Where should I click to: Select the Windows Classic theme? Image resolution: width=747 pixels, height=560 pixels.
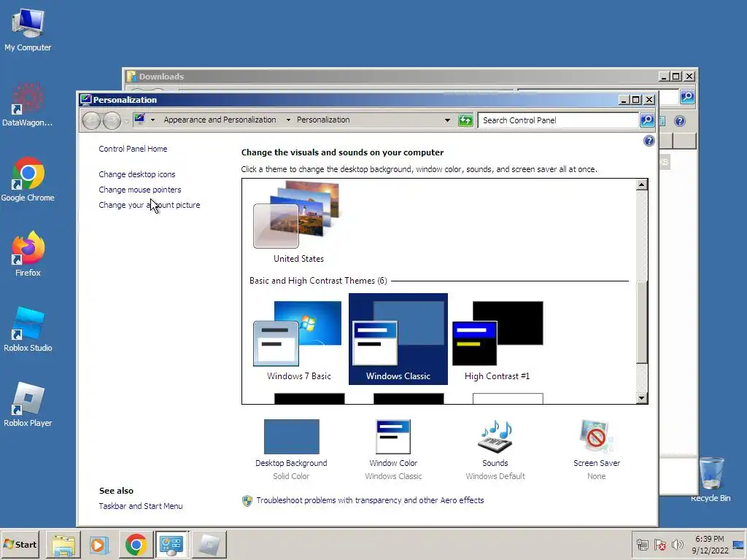(398, 339)
